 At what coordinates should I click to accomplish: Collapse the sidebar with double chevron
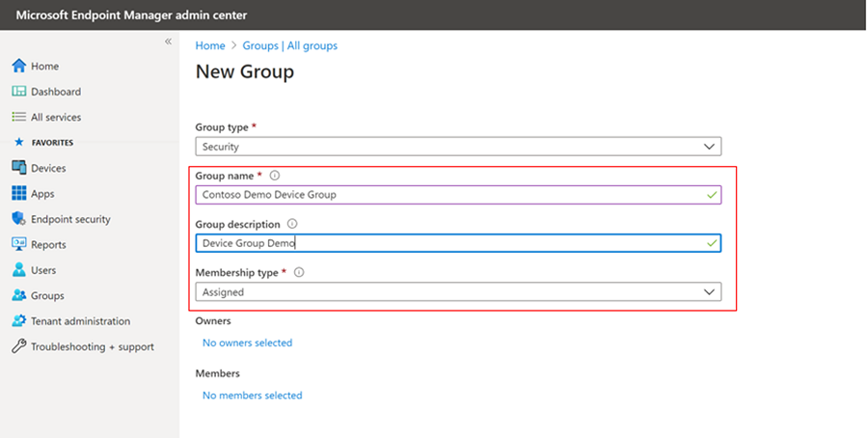(x=168, y=41)
